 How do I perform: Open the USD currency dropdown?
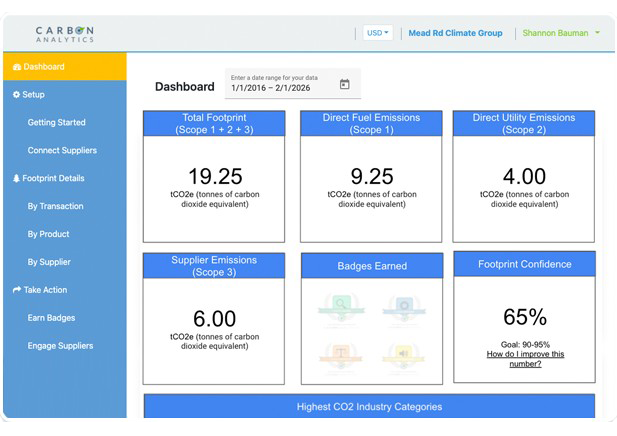click(378, 33)
